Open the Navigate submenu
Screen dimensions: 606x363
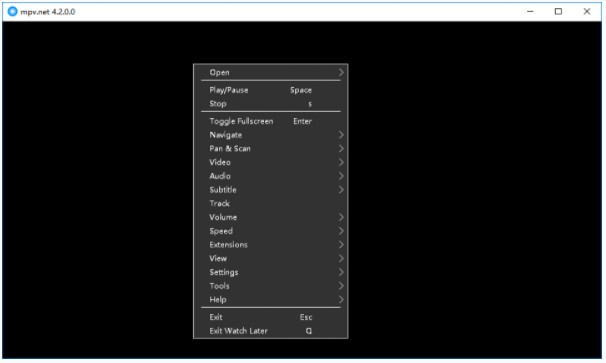pos(271,135)
